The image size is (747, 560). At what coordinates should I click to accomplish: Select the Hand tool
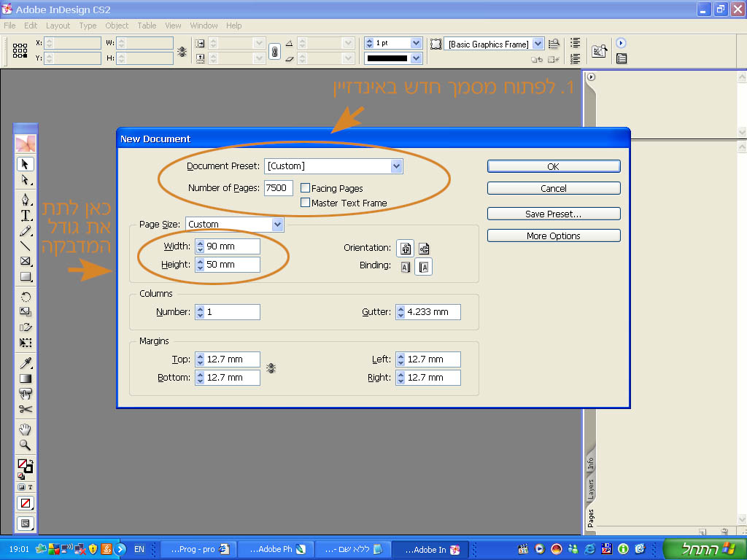pyautogui.click(x=26, y=429)
